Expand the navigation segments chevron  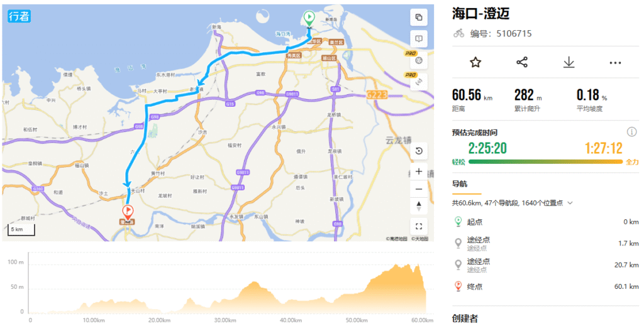coord(570,203)
